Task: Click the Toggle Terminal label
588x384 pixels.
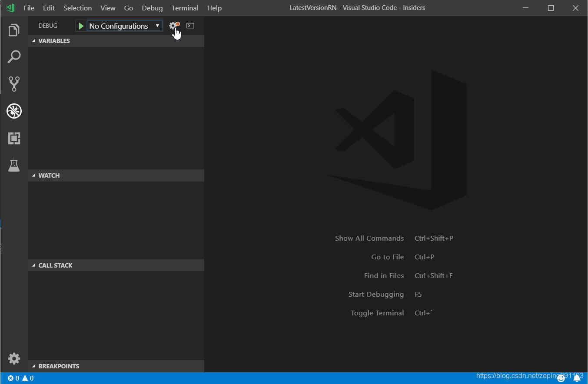Action: [x=377, y=313]
